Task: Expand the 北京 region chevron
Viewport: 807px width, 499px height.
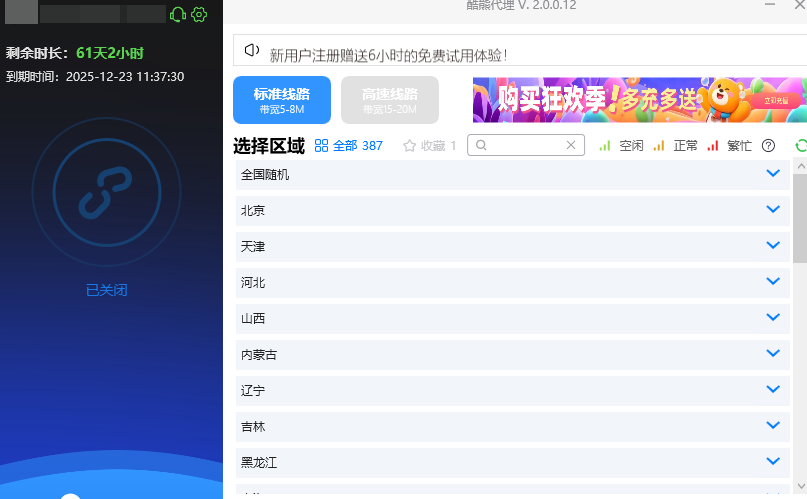Action: point(772,210)
